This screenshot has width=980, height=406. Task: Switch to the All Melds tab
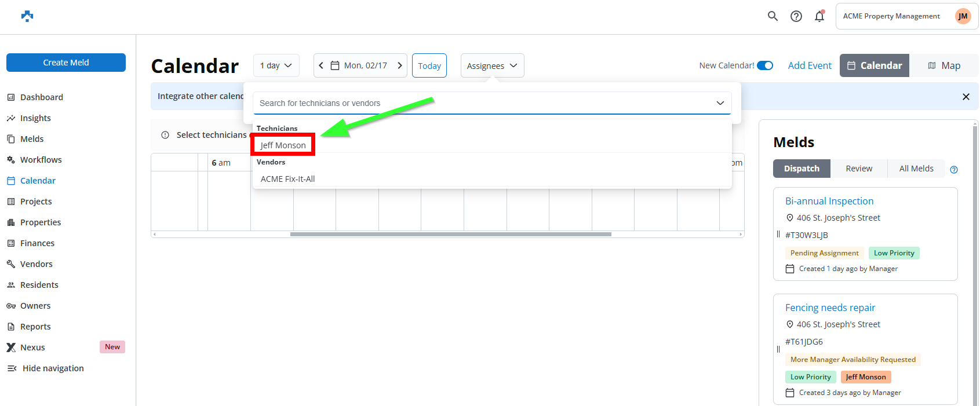916,169
